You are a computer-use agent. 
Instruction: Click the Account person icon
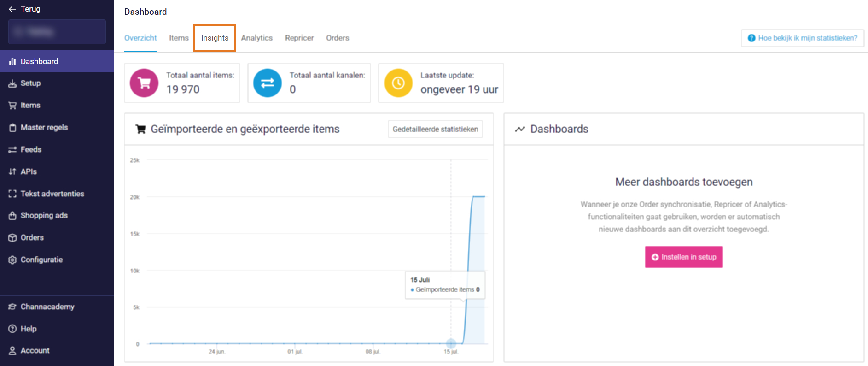tap(12, 351)
